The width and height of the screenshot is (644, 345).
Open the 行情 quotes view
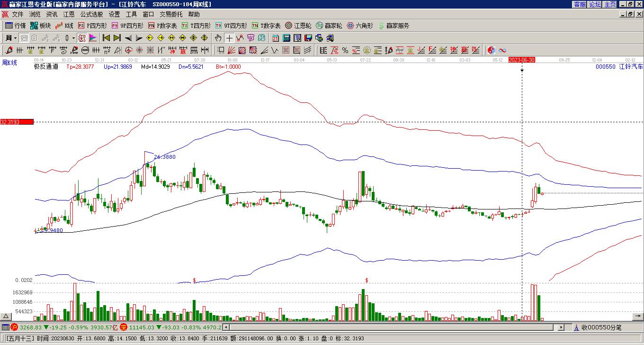(x=16, y=26)
